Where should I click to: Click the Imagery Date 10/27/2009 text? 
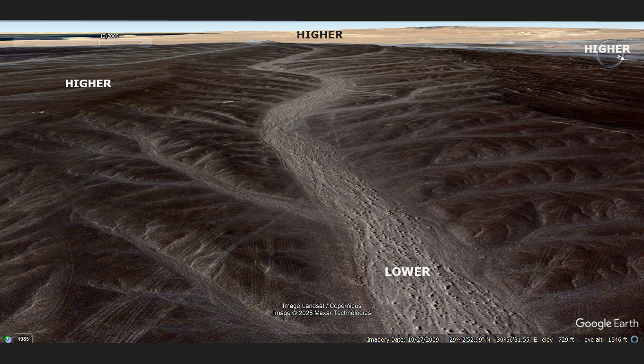point(402,339)
